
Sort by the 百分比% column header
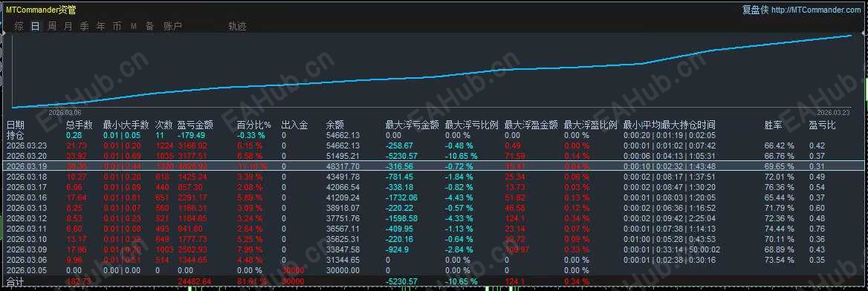(254, 125)
